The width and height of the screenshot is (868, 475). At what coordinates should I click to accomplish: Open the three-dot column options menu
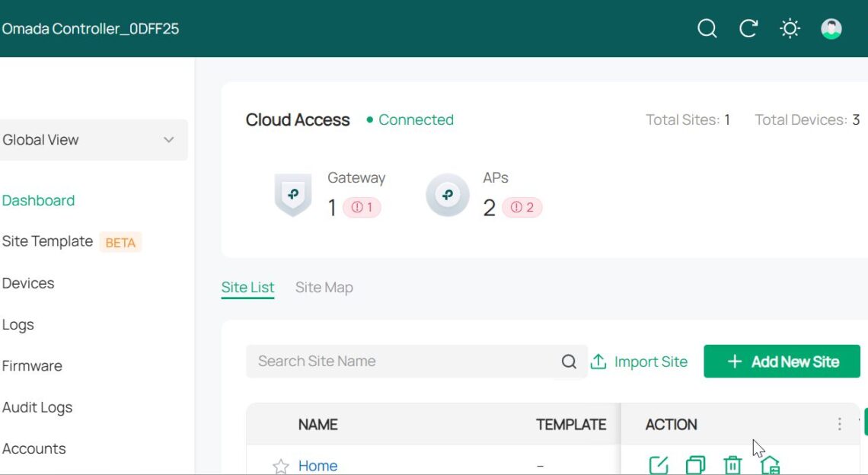(839, 424)
